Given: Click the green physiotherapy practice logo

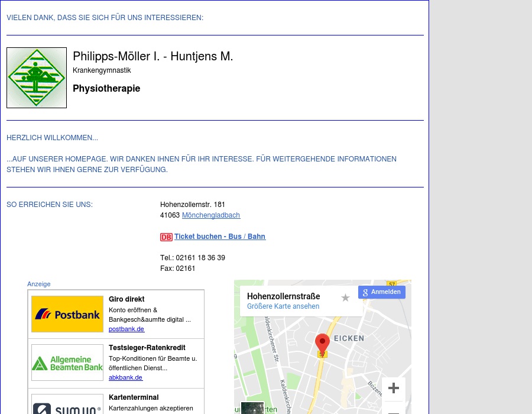Looking at the screenshot, I should 37,77.
